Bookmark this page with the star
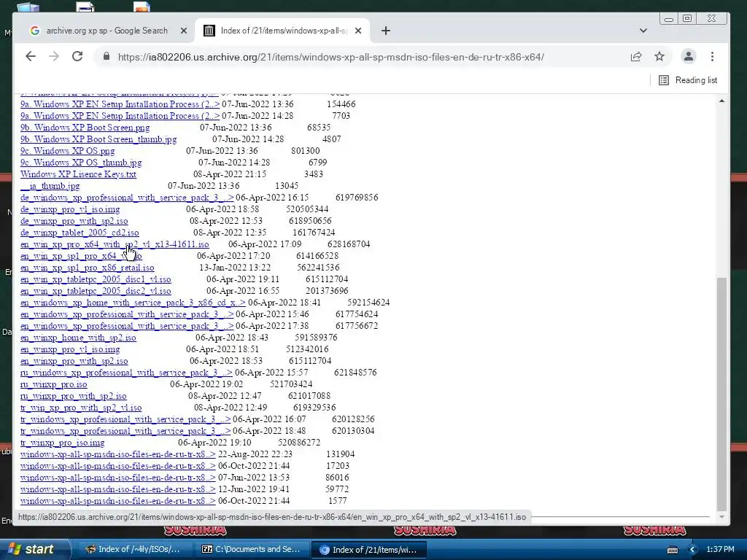 pos(659,57)
